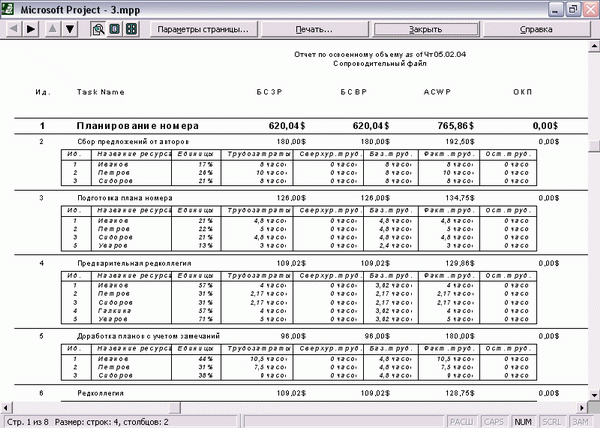The width and height of the screenshot is (600, 428).
Task: Click the horizontal scrollbar thumb
Action: click(174, 408)
